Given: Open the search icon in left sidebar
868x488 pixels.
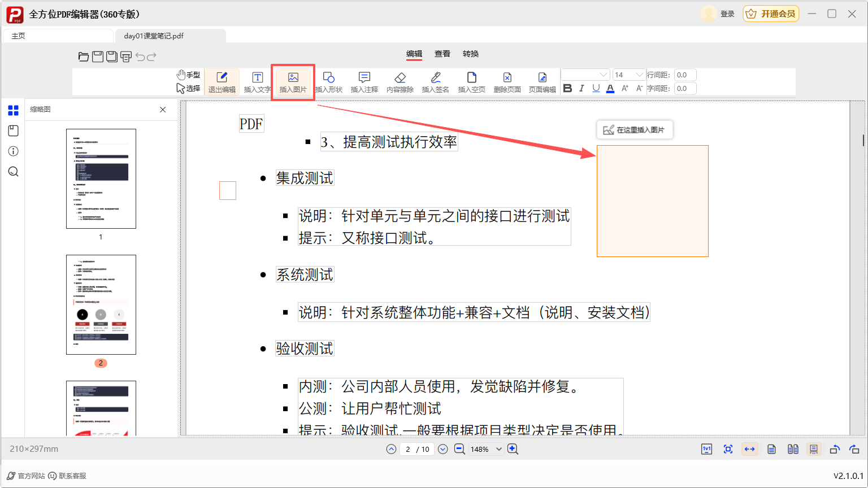Looking at the screenshot, I should click(14, 172).
